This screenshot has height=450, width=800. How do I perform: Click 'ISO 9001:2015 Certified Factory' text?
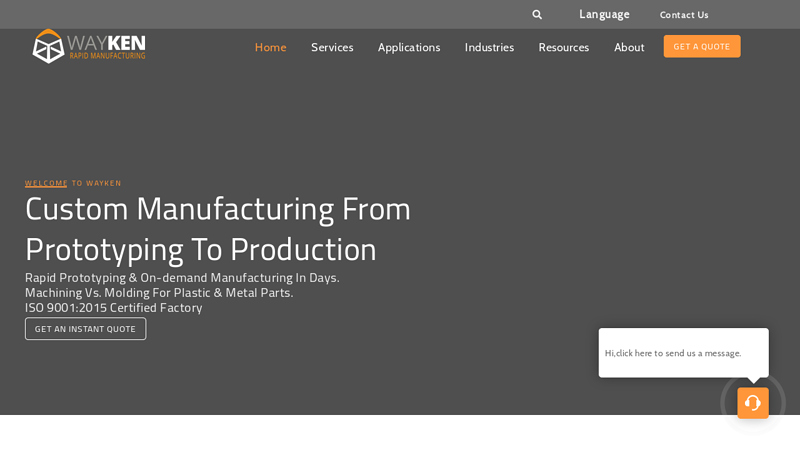point(114,308)
